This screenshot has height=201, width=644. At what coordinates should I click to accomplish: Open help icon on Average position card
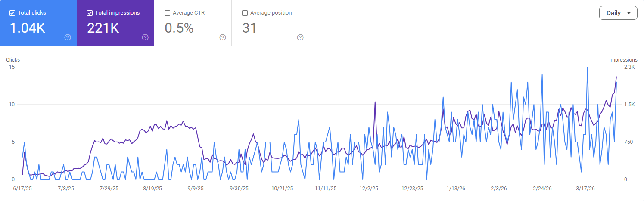pos(300,37)
